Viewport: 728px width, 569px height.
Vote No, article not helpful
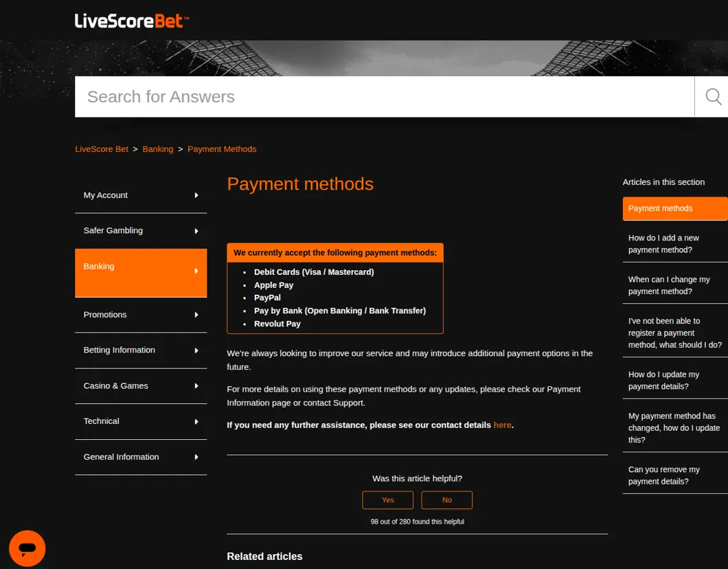[446, 500]
